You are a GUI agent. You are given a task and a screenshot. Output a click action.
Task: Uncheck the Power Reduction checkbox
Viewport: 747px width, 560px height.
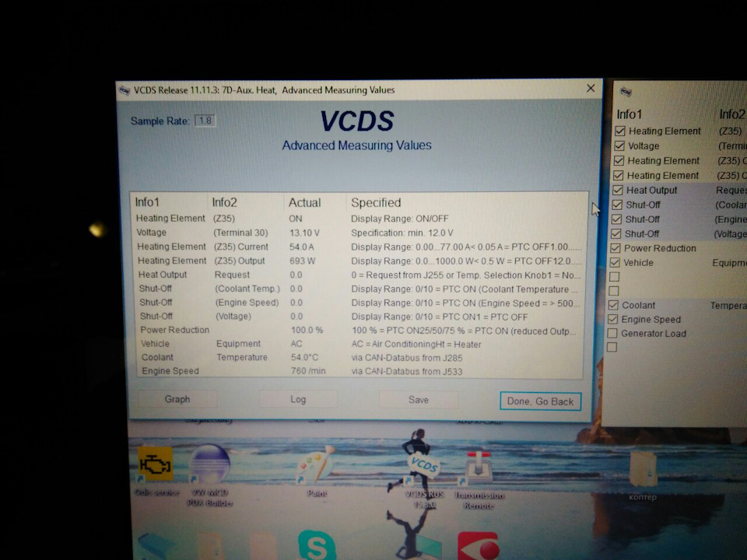(x=615, y=248)
